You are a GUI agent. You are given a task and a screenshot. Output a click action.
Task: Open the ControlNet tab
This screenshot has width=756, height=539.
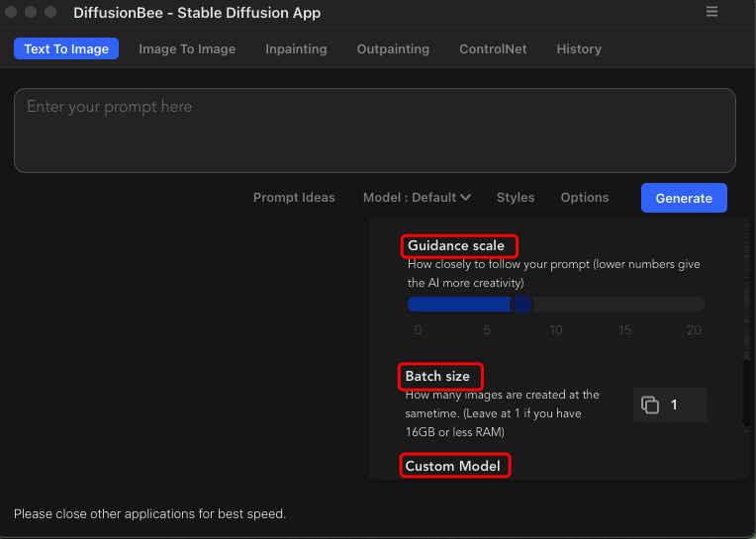point(493,48)
